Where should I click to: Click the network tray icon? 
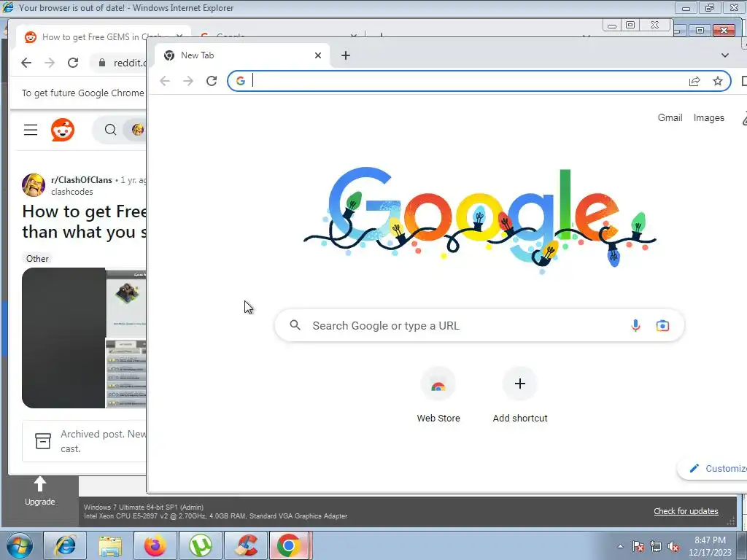pos(656,546)
